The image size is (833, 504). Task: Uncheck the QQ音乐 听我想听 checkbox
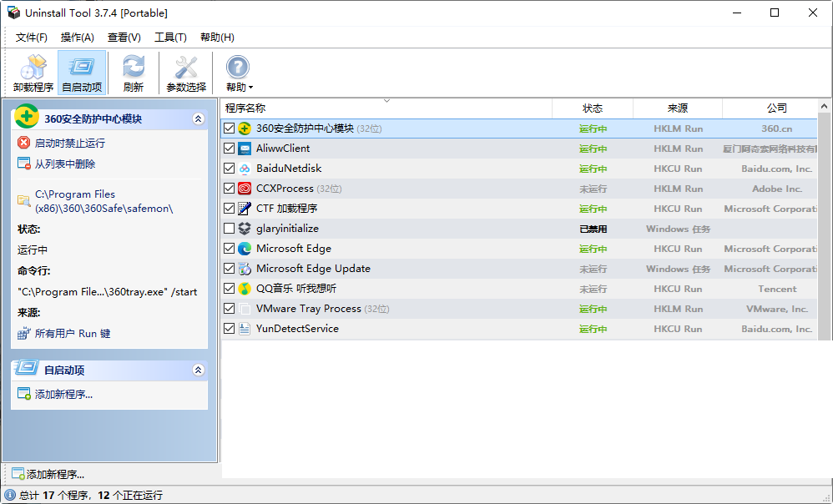click(x=229, y=289)
